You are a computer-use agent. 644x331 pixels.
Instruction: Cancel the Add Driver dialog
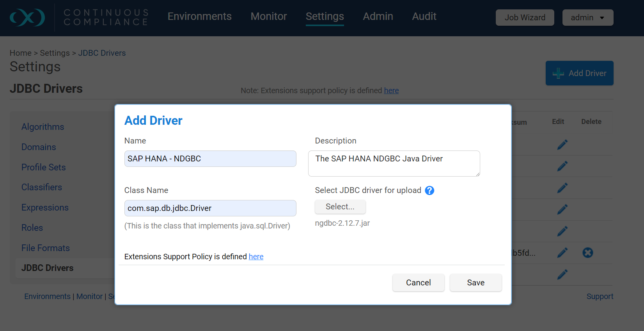click(x=418, y=283)
